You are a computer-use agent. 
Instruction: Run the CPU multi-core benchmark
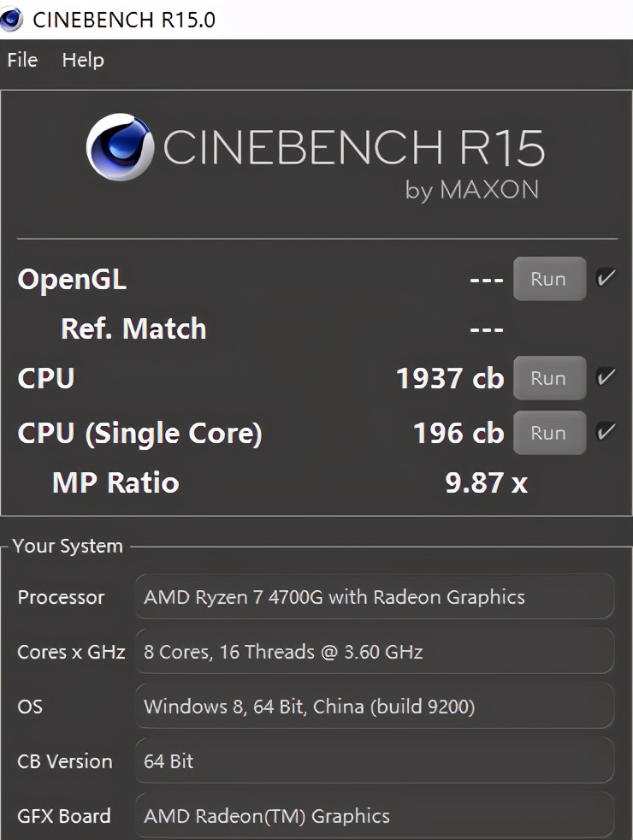click(x=548, y=378)
